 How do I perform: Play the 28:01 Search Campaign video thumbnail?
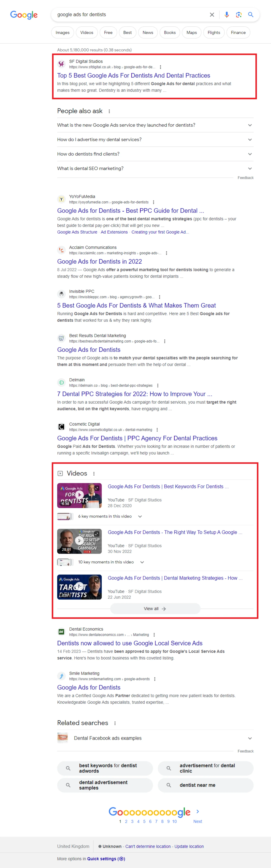(79, 541)
